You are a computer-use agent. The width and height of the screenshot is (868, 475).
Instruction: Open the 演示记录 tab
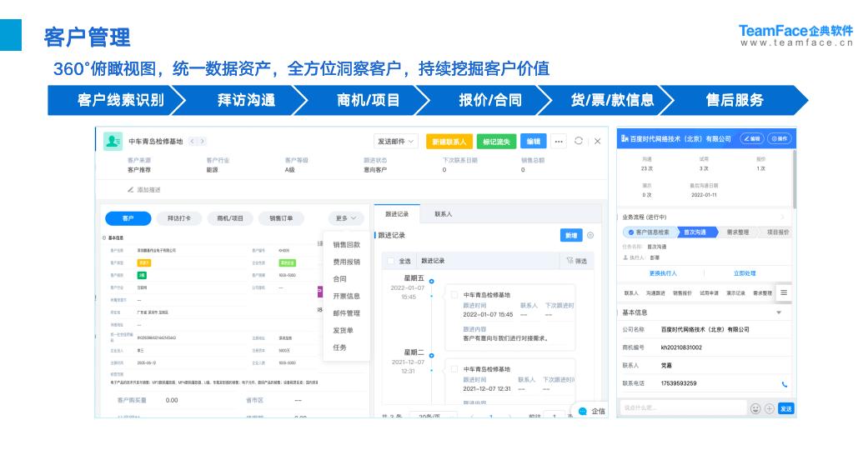tap(735, 293)
